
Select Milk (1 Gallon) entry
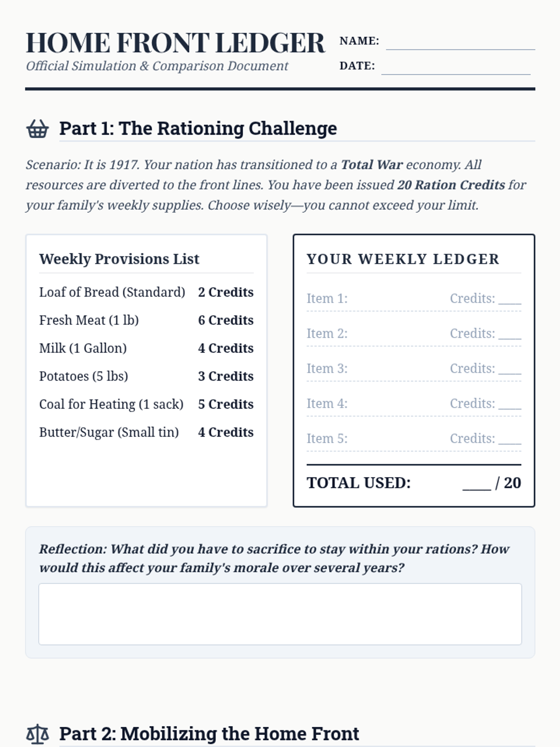tap(147, 348)
